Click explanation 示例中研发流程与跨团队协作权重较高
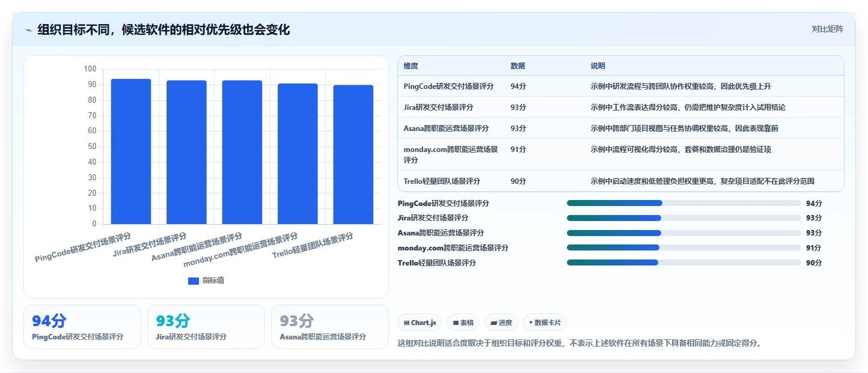The width and height of the screenshot is (868, 373). (680, 86)
